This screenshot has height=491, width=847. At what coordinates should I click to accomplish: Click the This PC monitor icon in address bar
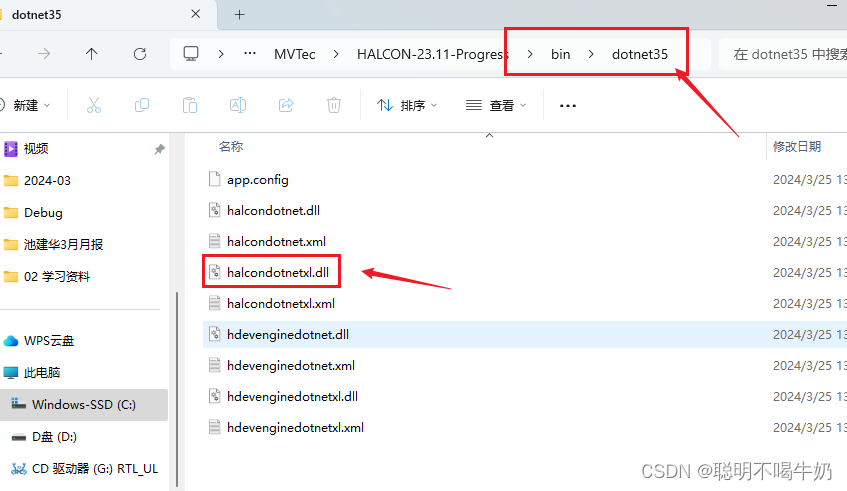[x=191, y=53]
